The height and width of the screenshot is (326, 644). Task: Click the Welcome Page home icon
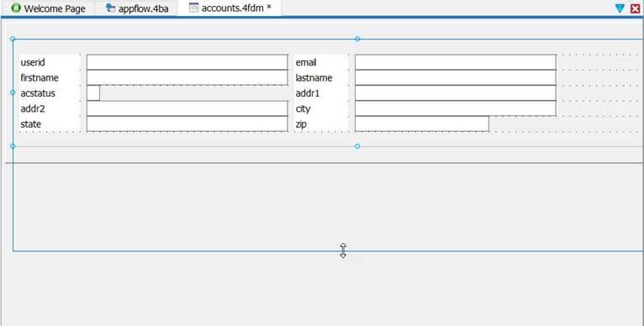tap(16, 8)
